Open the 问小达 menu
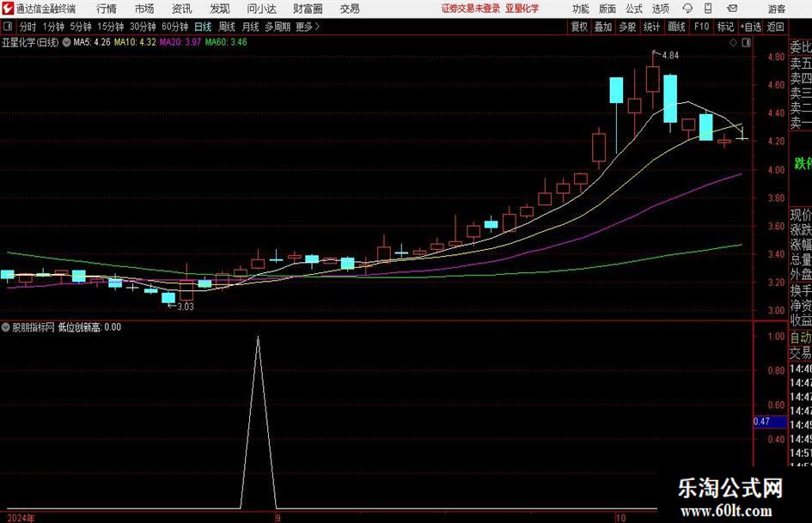This screenshot has width=812, height=523. coord(262,9)
